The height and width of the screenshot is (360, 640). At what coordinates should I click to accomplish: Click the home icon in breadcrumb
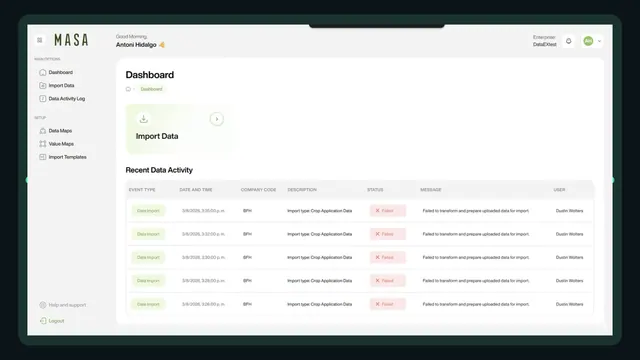[x=128, y=89]
